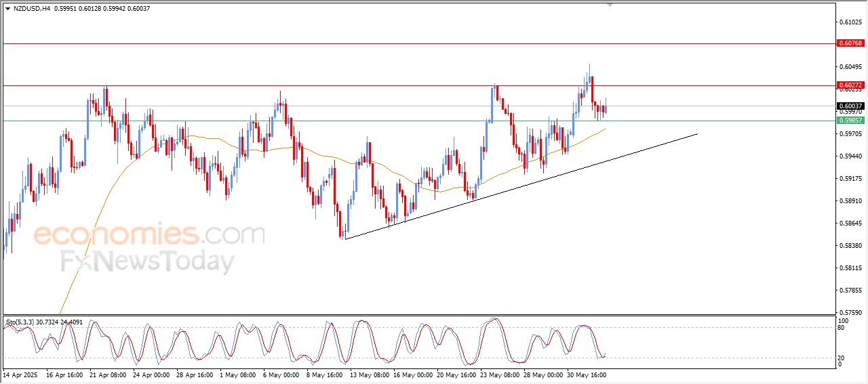This screenshot has width=868, height=384.
Task: Click the NZDUSD,H4 chart title
Action: point(32,8)
